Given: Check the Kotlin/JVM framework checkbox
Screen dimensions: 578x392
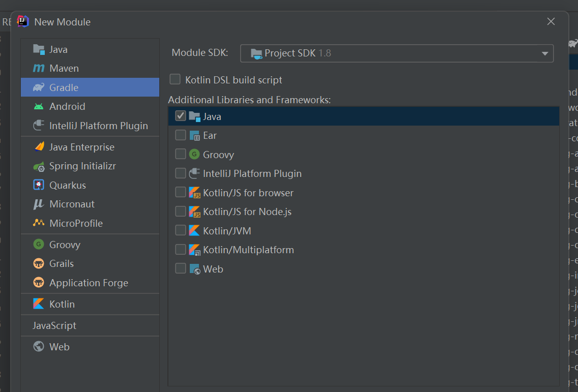Looking at the screenshot, I should [x=181, y=231].
